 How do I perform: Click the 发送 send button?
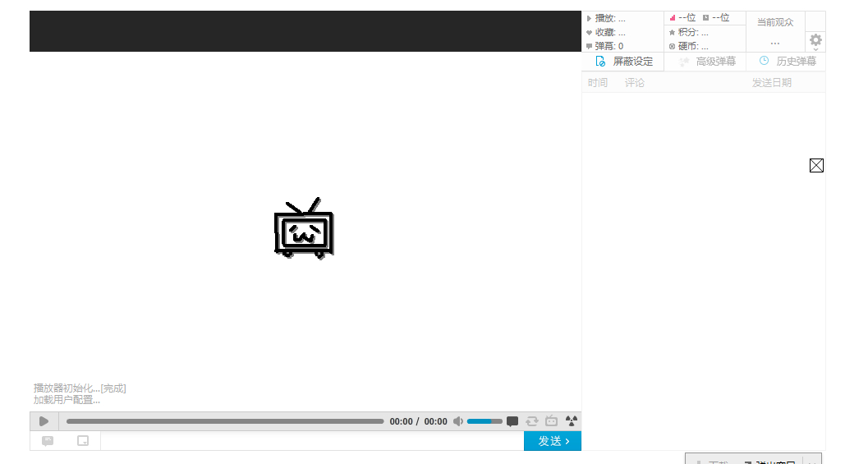[553, 441]
